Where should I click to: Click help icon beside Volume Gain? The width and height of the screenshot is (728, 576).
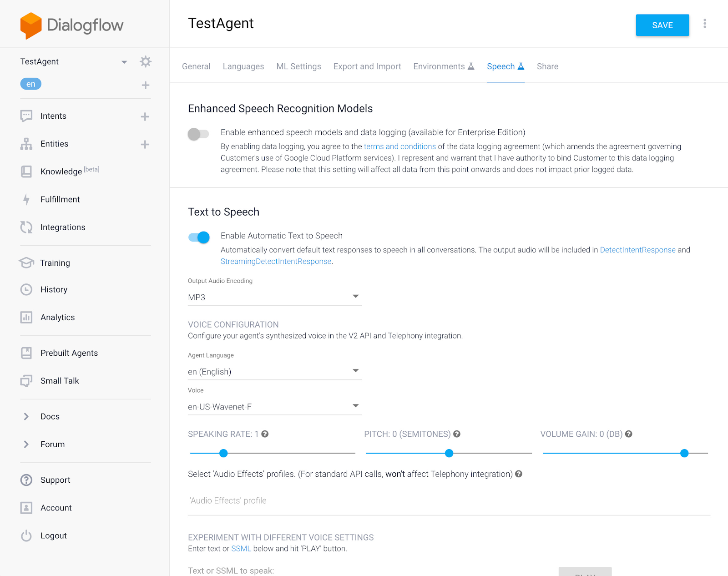click(x=629, y=434)
